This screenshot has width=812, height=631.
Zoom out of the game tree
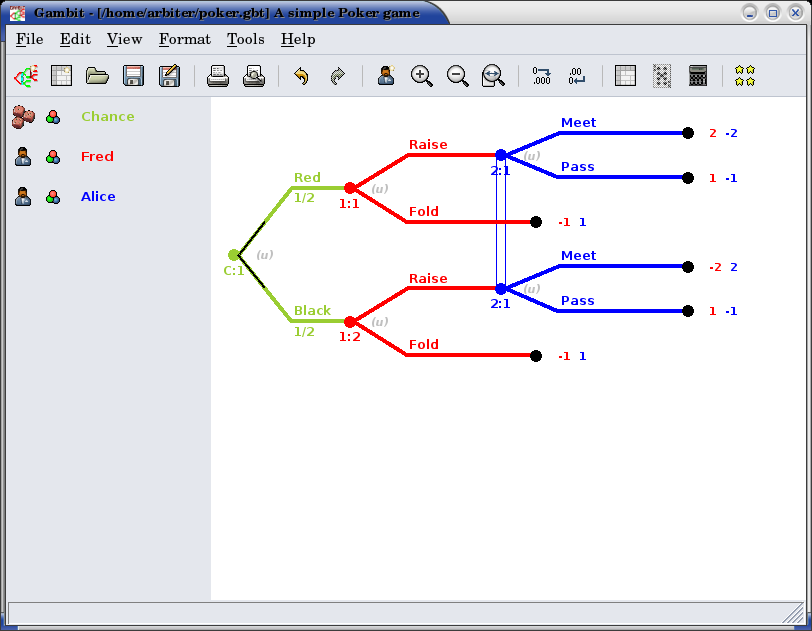pos(458,76)
